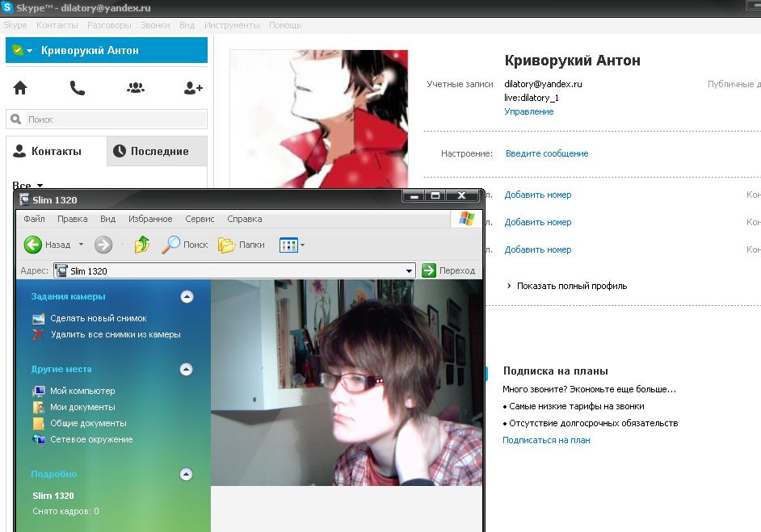Click the Поиск magnifier in Slim 1320 toolbar
Image resolution: width=761 pixels, height=532 pixels.
pyautogui.click(x=185, y=245)
